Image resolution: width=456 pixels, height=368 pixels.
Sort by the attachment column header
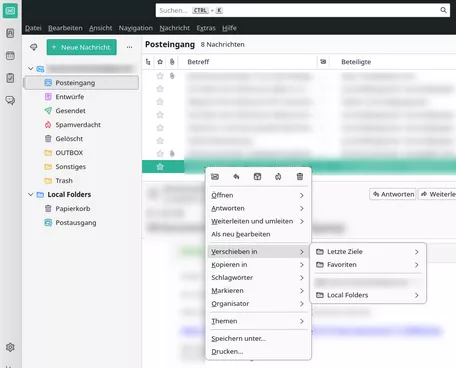(x=172, y=62)
